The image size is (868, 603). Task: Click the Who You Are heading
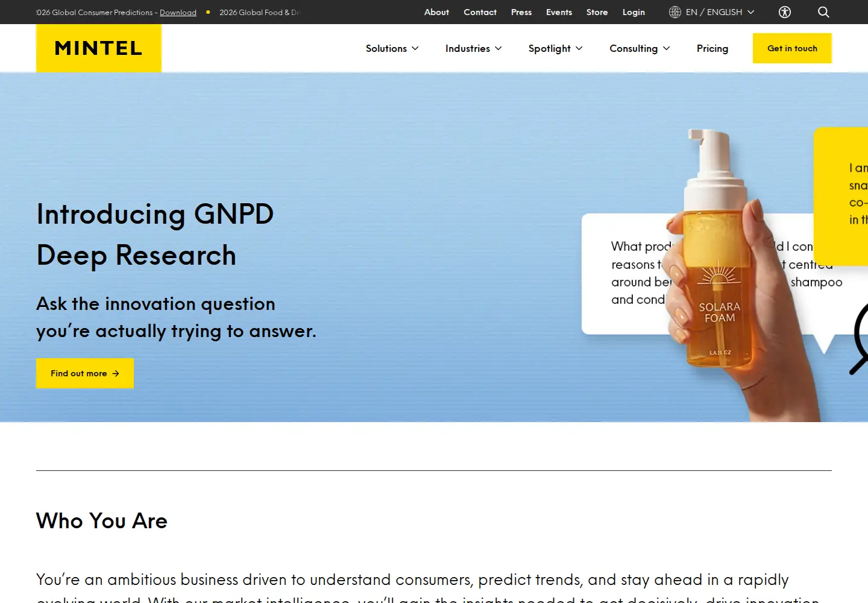point(102,520)
